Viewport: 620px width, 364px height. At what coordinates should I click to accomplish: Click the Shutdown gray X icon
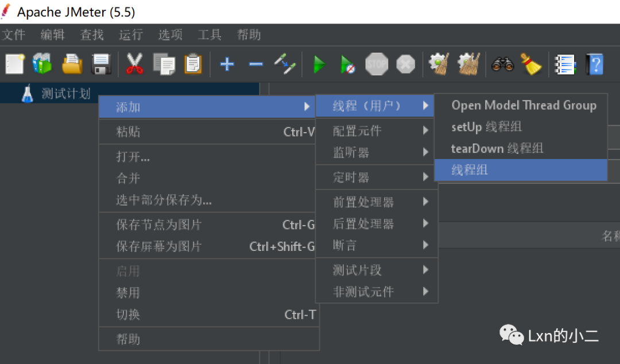(x=406, y=64)
